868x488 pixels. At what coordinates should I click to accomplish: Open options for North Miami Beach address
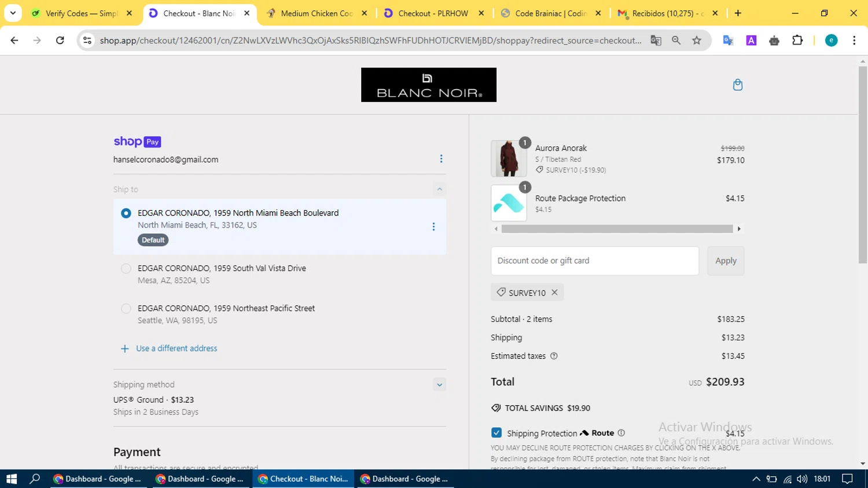(x=433, y=227)
